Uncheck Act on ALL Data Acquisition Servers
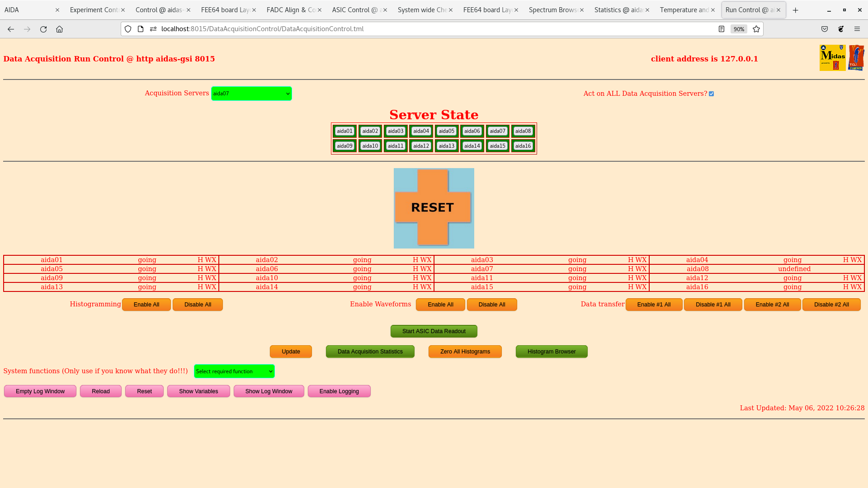The image size is (868, 488). pos(711,94)
